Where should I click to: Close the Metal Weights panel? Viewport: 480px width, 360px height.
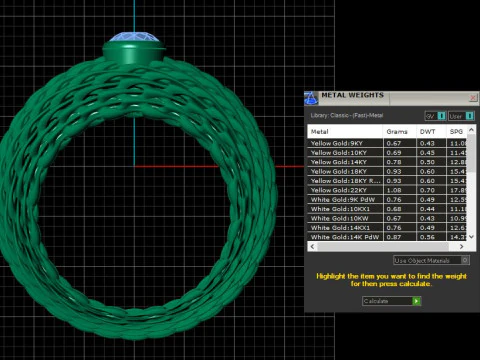pyautogui.click(x=473, y=97)
